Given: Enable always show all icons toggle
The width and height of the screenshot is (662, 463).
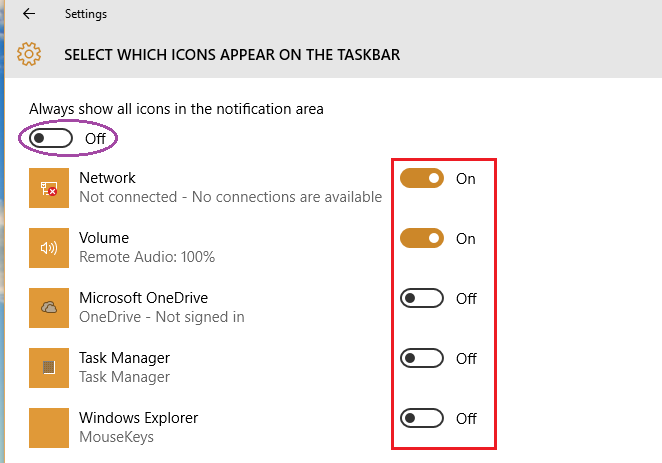Looking at the screenshot, I should pyautogui.click(x=51, y=138).
